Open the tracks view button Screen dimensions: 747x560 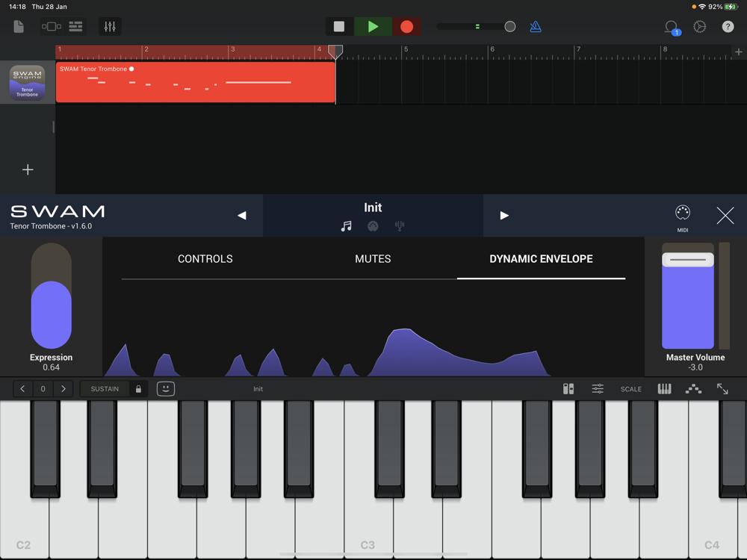pos(75,27)
